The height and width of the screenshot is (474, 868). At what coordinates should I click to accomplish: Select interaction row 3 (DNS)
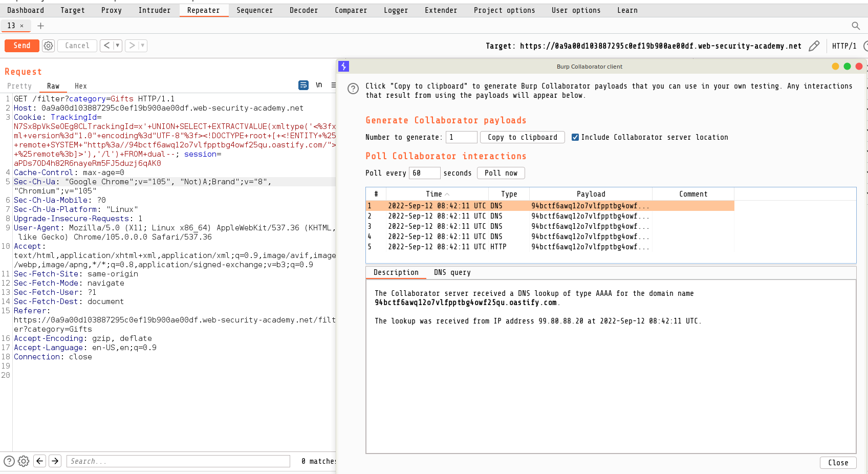[550, 226]
